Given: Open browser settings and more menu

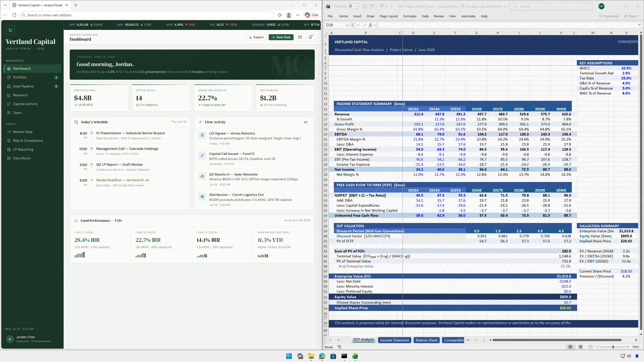Looking at the screenshot, I should pos(298,15).
